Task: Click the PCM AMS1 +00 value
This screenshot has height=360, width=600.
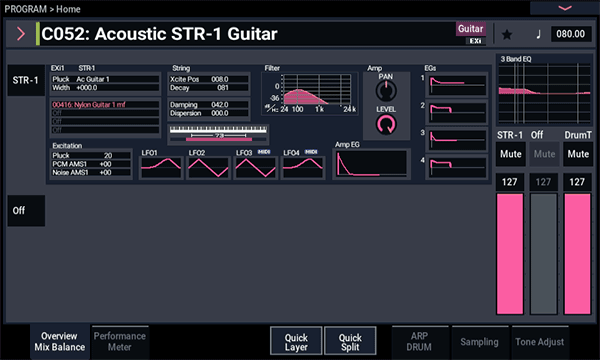Action: click(91, 164)
